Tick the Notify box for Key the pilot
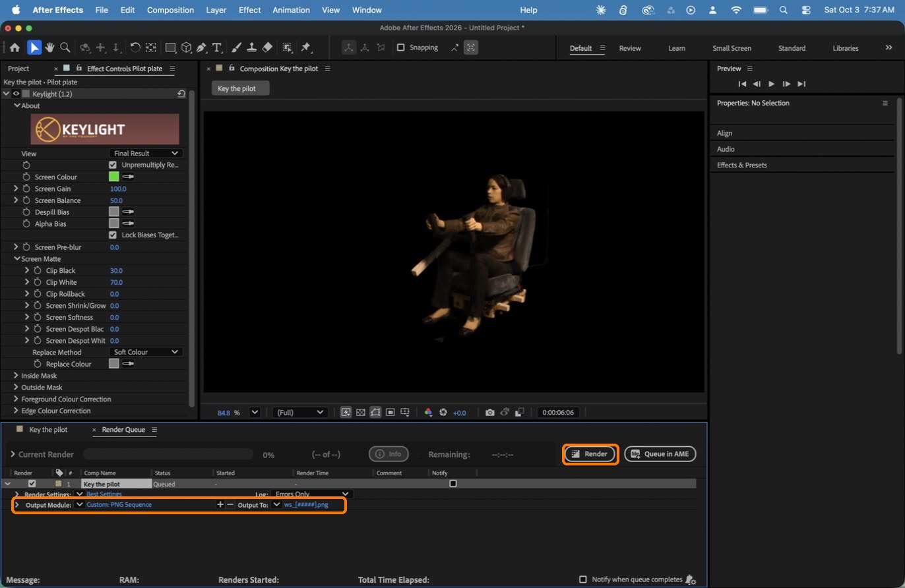The height and width of the screenshot is (588, 905). (453, 483)
